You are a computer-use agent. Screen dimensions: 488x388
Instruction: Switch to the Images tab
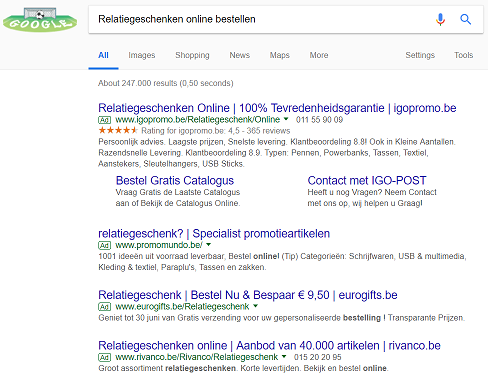[x=142, y=55]
